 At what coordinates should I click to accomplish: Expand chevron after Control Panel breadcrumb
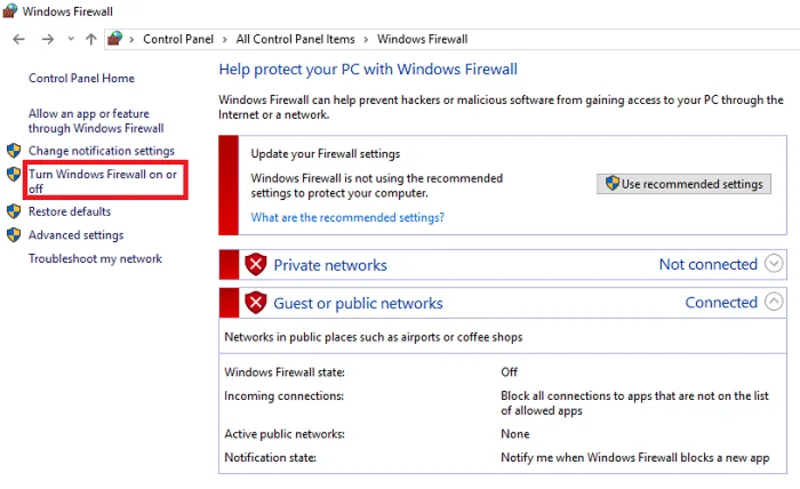pos(224,40)
